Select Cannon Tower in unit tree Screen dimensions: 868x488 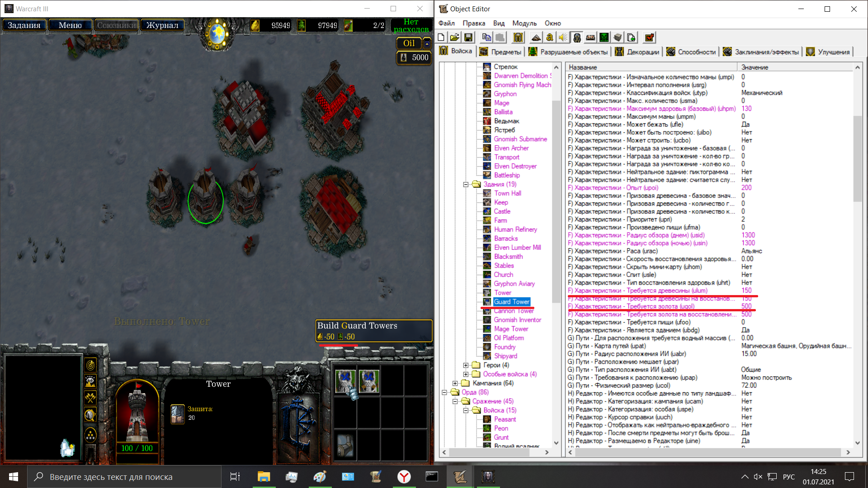514,311
